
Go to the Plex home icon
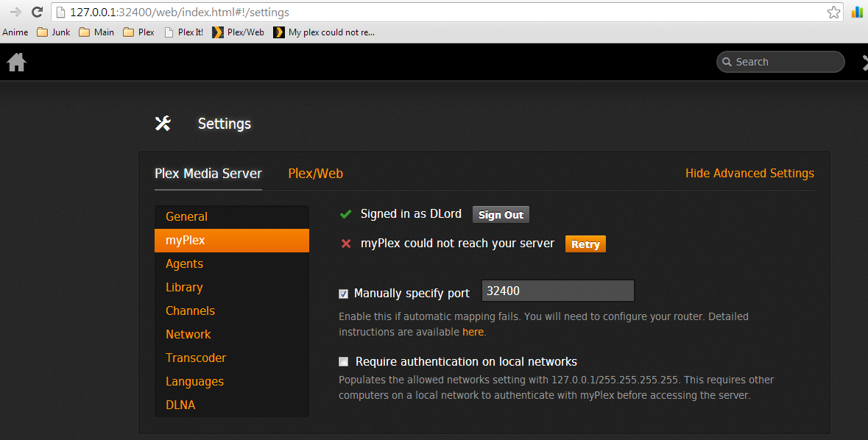[17, 62]
